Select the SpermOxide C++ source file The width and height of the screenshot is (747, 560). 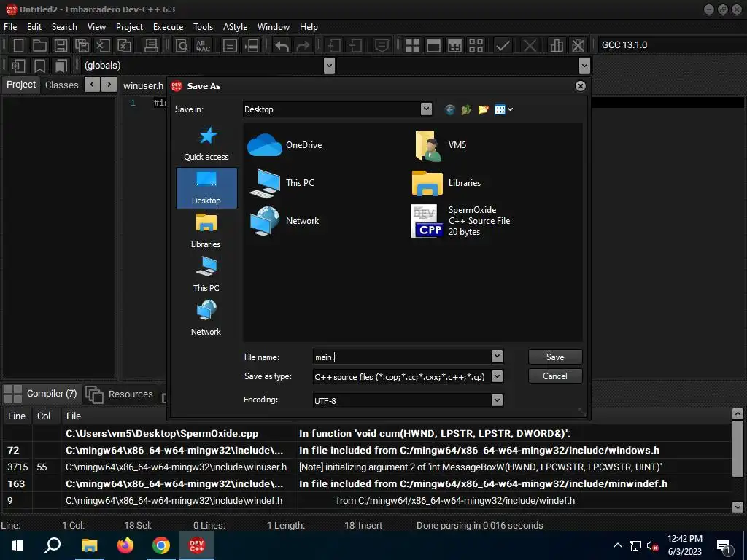(x=460, y=221)
